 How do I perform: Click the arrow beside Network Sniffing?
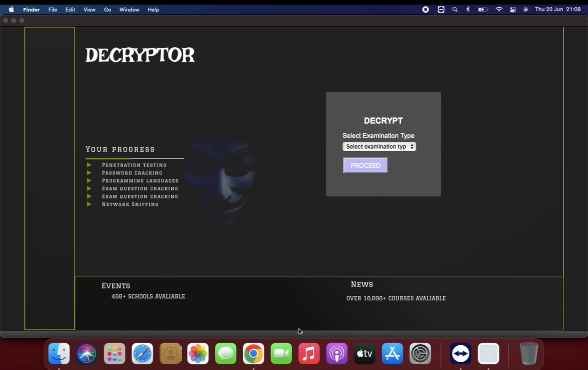pos(89,204)
